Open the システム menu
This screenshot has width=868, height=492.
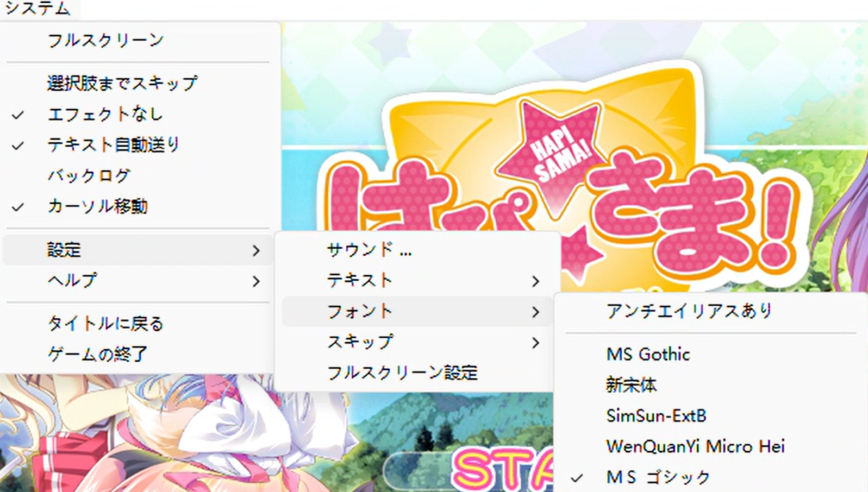click(x=38, y=8)
